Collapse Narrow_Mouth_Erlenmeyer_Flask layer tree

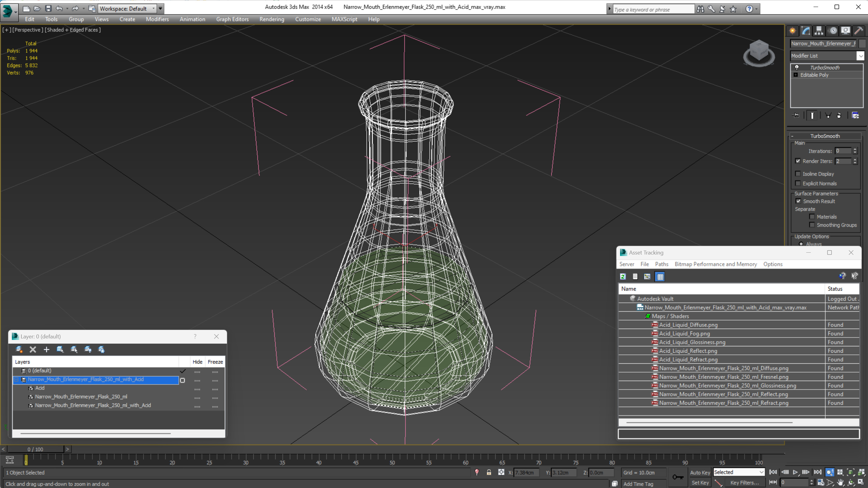click(16, 379)
